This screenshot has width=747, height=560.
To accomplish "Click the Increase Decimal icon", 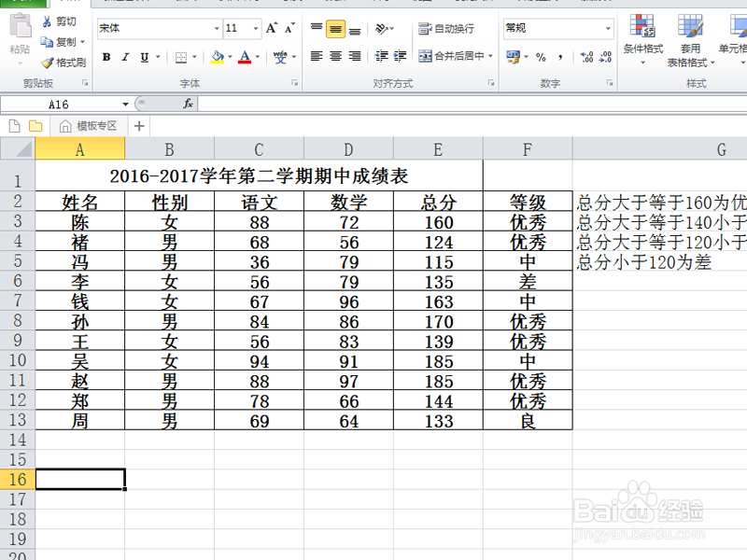I will pos(586,57).
